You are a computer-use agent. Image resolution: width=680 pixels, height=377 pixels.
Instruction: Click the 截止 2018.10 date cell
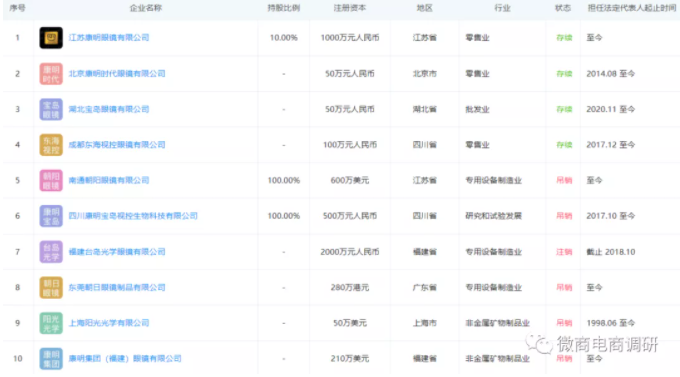611,252
